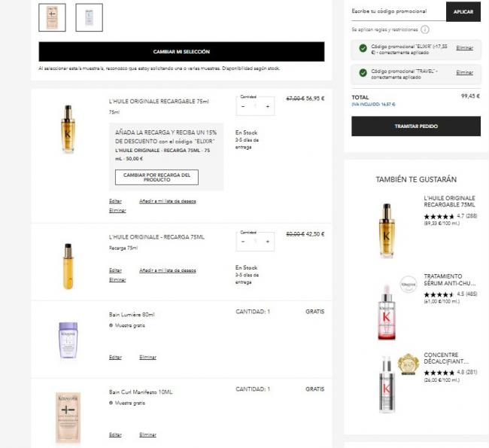Eliminar the Bain Curl Manifesto 10ML sample

147,435
